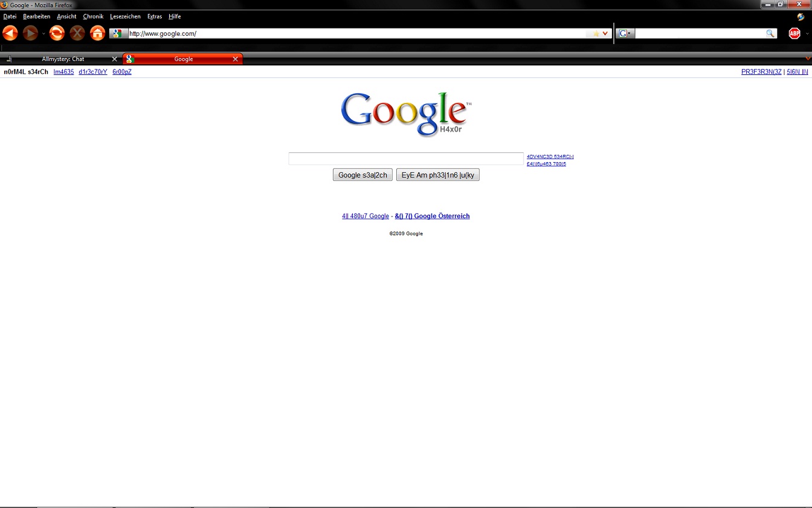Focus the Google search input field

406,158
